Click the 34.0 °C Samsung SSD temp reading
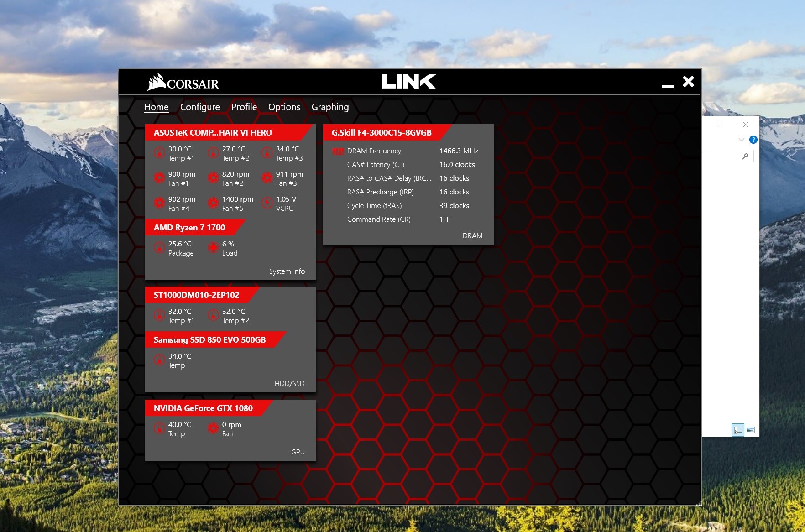Viewport: 805px width, 532px height. (180, 356)
